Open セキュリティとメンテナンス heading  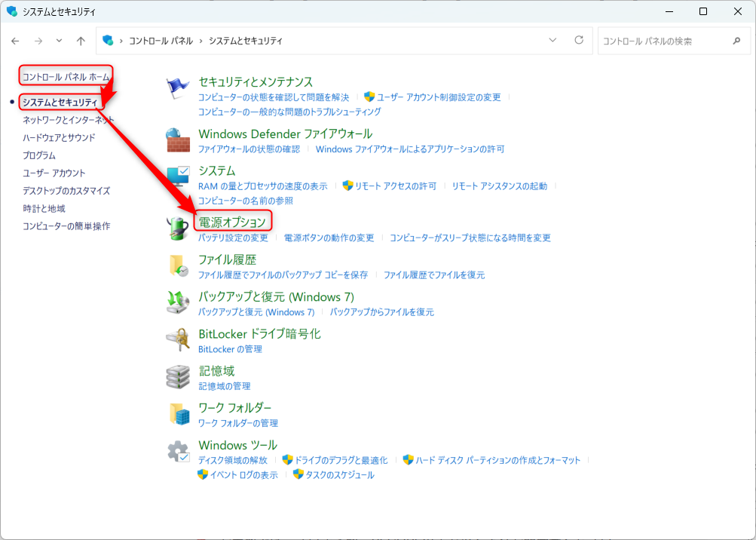pos(256,81)
